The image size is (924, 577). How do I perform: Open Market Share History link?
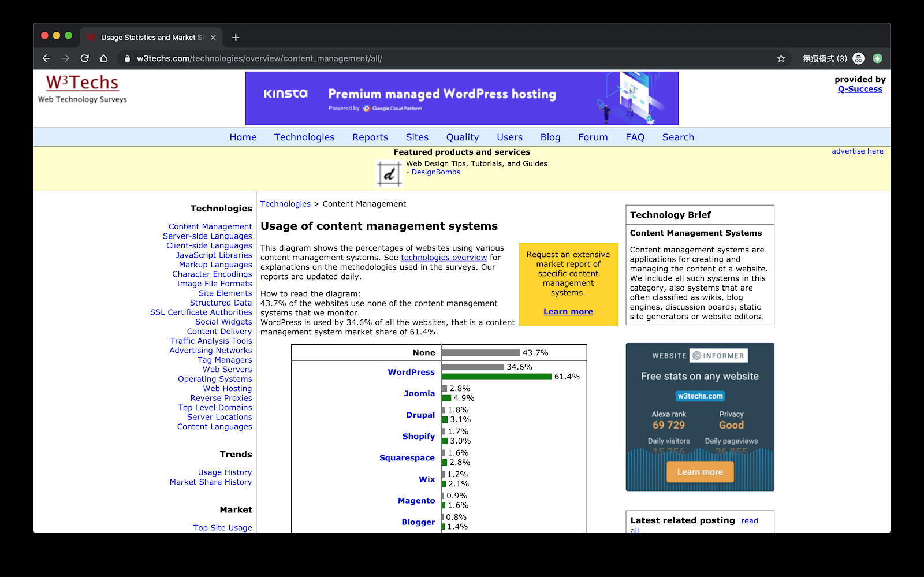[211, 482]
